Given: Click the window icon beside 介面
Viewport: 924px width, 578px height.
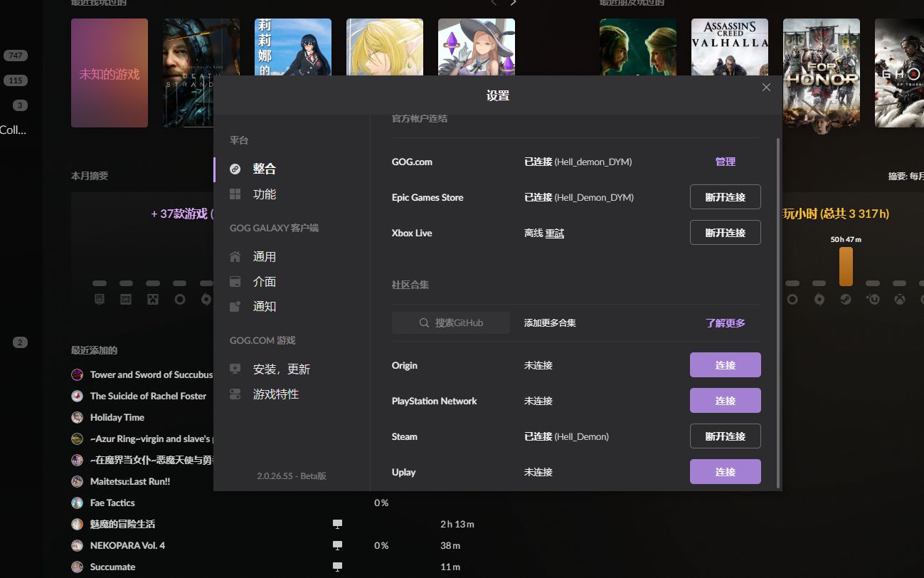Looking at the screenshot, I should coord(235,282).
